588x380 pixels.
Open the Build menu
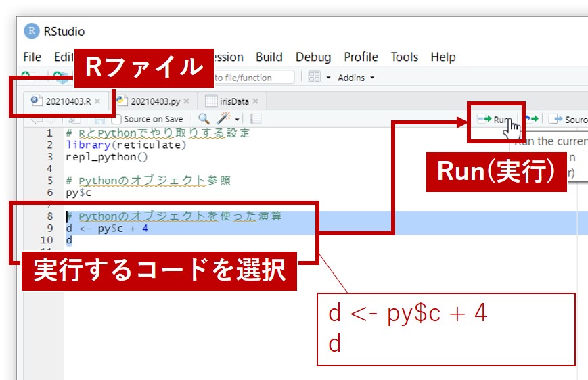(x=269, y=57)
